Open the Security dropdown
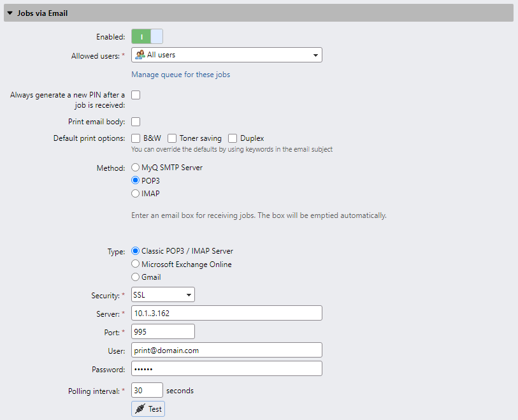518x420 pixels. [x=188, y=294]
